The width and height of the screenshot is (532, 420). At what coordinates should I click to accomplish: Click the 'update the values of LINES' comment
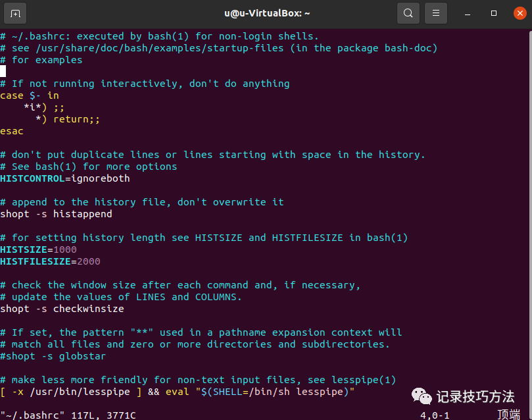(121, 297)
